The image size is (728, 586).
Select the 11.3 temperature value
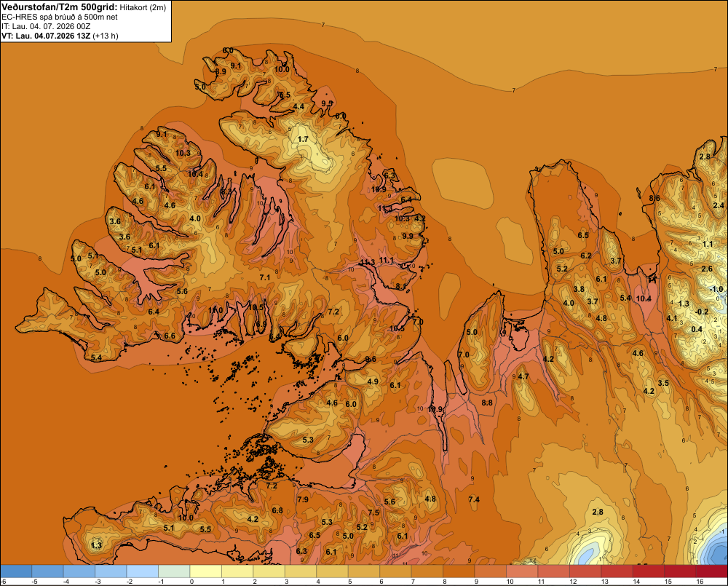367,262
